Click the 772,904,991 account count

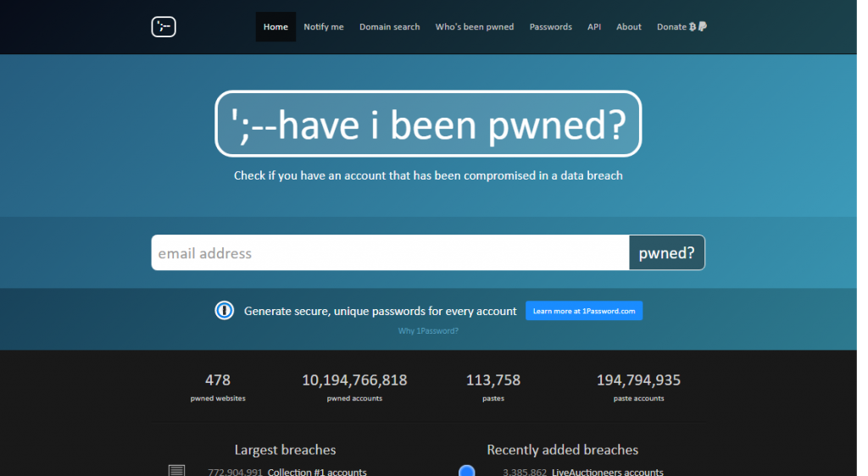(235, 472)
